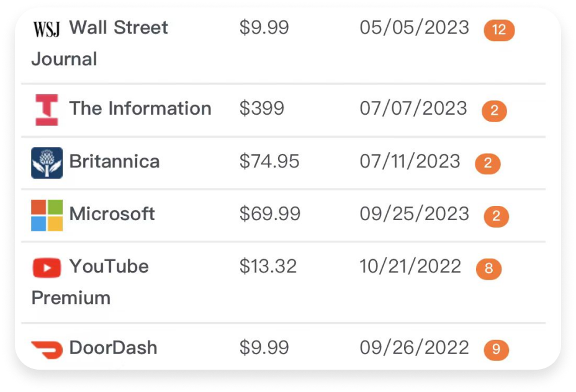Image resolution: width=576 pixels, height=392 pixels.
Task: Click the 10/21/2022 YouTube Premium date
Action: (x=410, y=267)
